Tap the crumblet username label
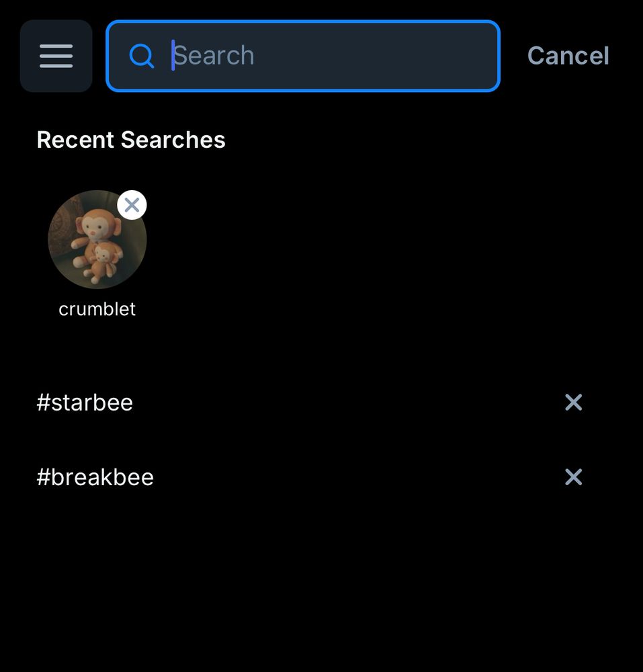Image resolution: width=643 pixels, height=672 pixels. 97,309
